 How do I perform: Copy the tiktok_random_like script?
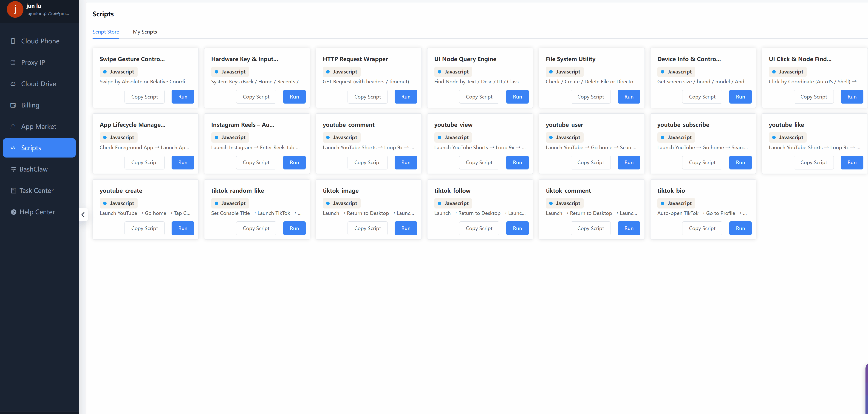(x=256, y=228)
